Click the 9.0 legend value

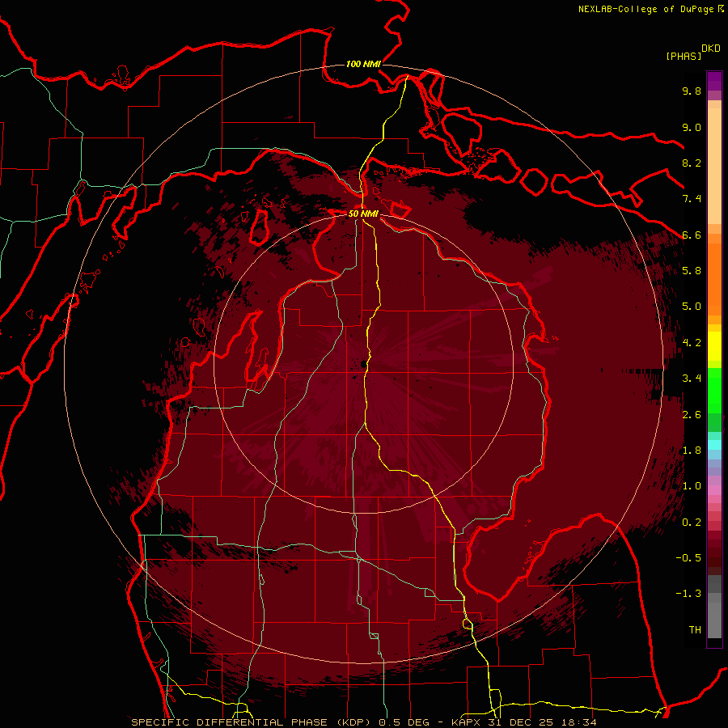coord(692,127)
